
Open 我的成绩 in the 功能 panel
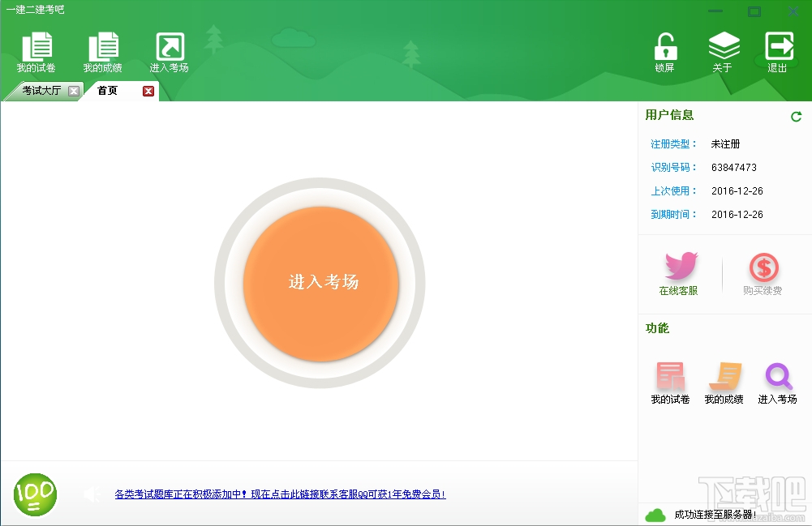(x=724, y=383)
